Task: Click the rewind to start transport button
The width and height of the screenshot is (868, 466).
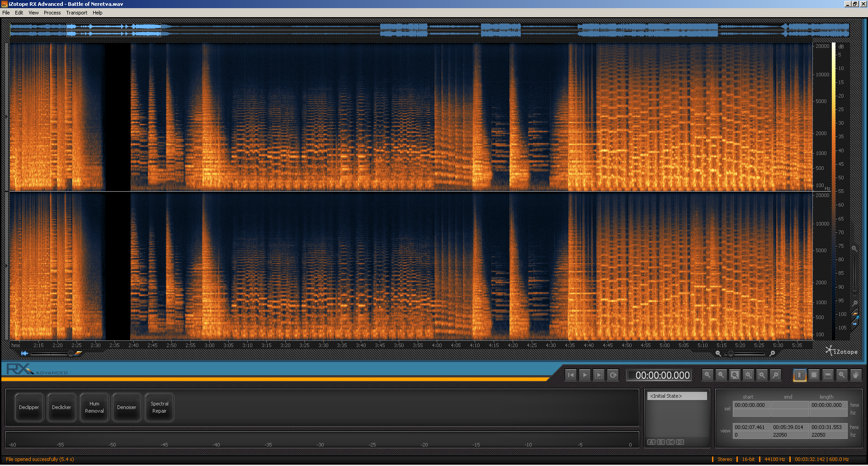Action: point(571,375)
